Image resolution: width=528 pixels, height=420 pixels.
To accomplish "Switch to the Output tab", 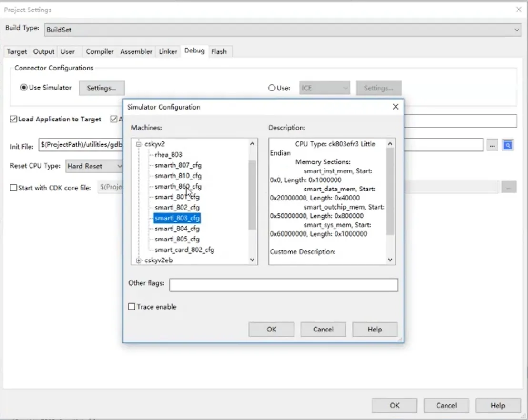I will pyautogui.click(x=43, y=51).
